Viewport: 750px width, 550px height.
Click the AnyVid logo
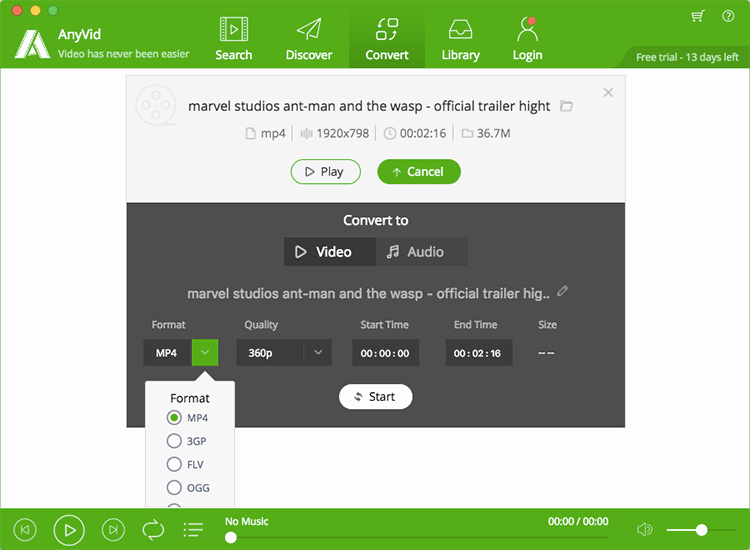click(32, 44)
